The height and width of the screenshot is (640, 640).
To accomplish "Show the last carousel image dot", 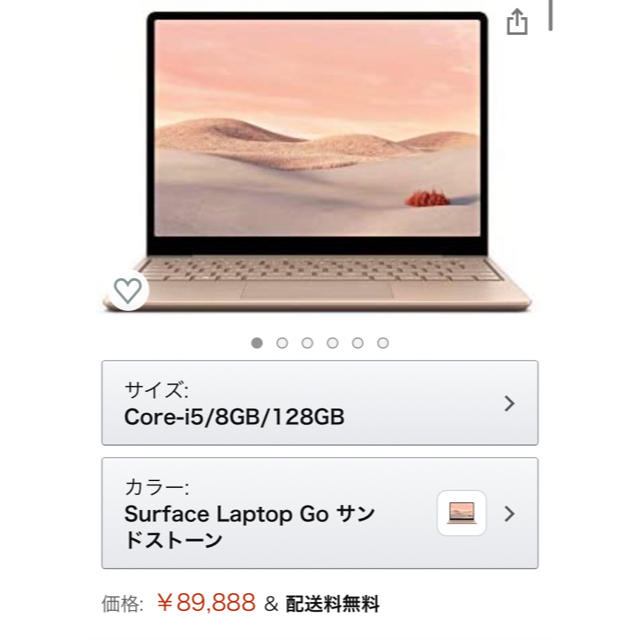I will [x=383, y=343].
